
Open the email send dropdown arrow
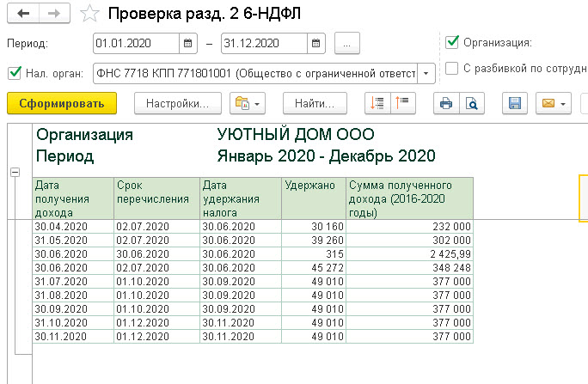click(x=563, y=103)
